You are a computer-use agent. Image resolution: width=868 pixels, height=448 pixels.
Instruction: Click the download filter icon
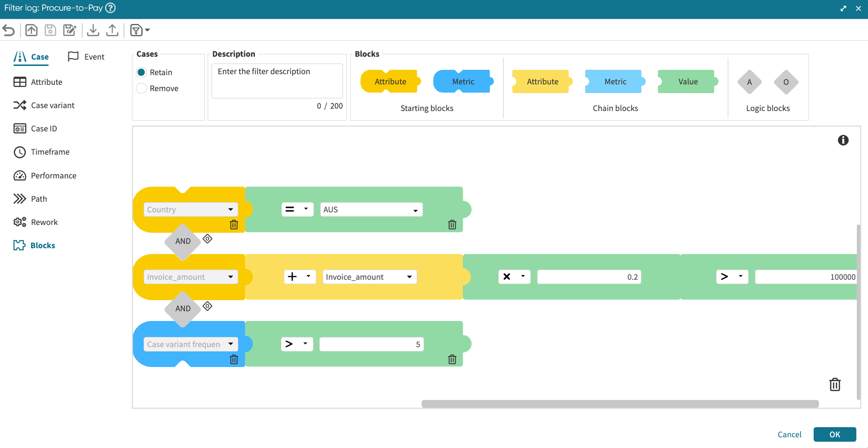tap(93, 31)
